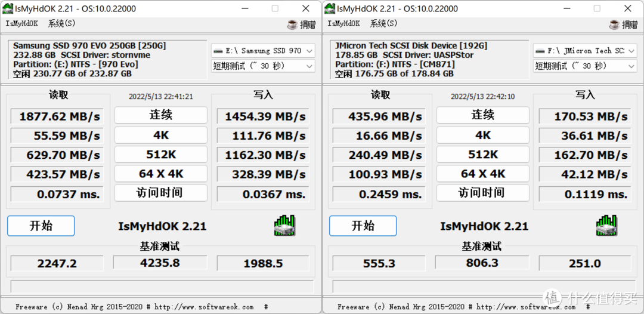Screen dimensions: 644x314
Task: Click the 4K button in Samsung window
Action: (x=161, y=135)
